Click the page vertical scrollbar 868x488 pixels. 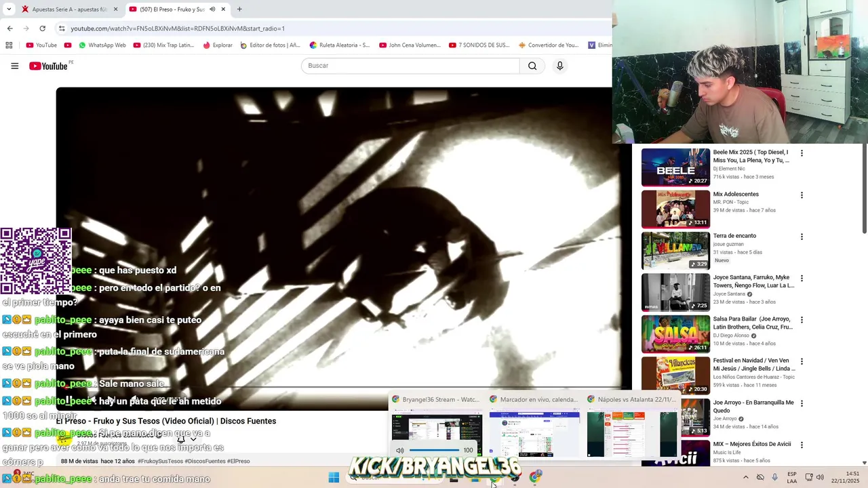864,190
